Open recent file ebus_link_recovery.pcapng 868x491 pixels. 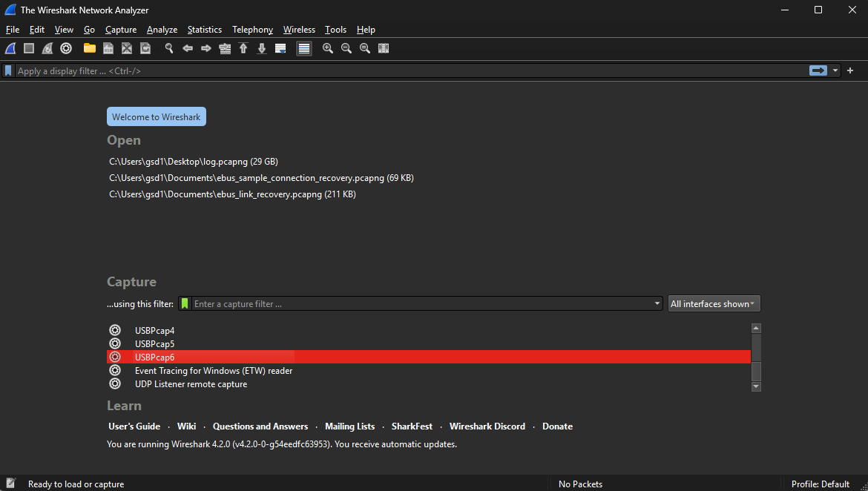coord(232,194)
